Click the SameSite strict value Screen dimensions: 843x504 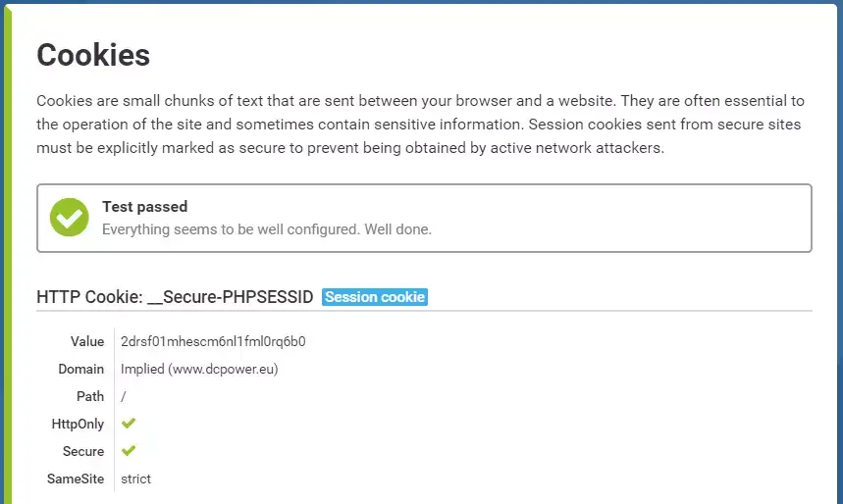[x=135, y=479]
